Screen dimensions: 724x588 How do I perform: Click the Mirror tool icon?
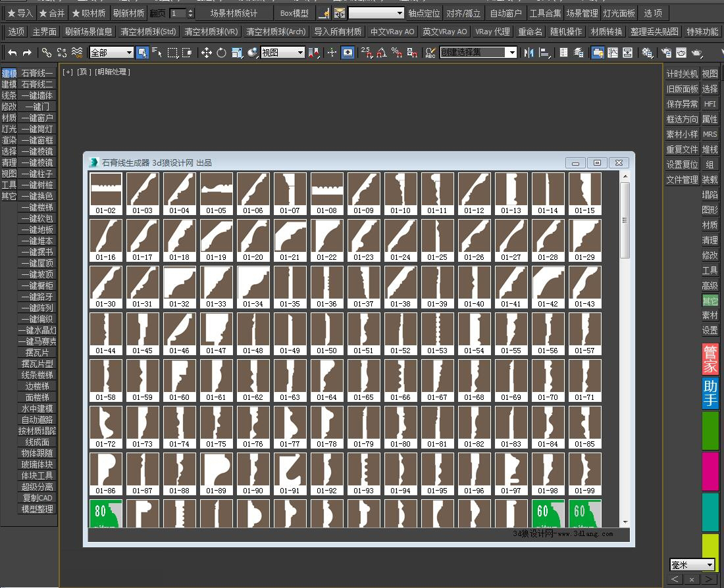pyautogui.click(x=529, y=53)
